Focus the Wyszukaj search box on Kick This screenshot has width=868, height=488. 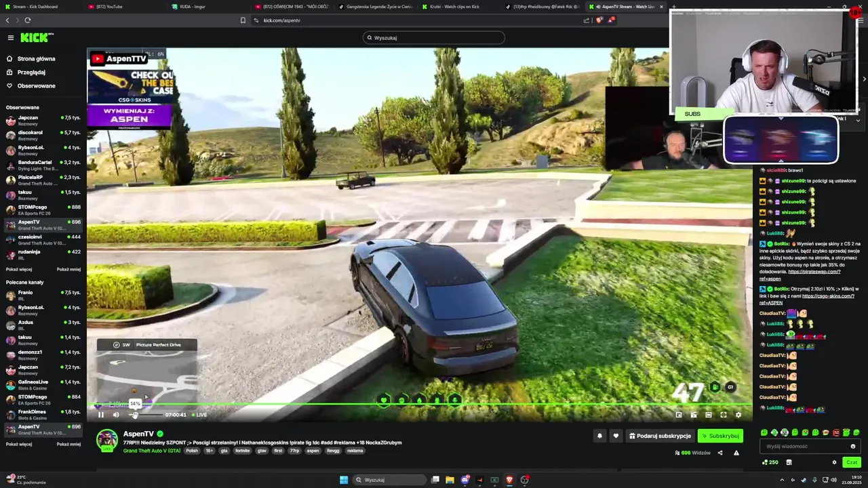[434, 38]
